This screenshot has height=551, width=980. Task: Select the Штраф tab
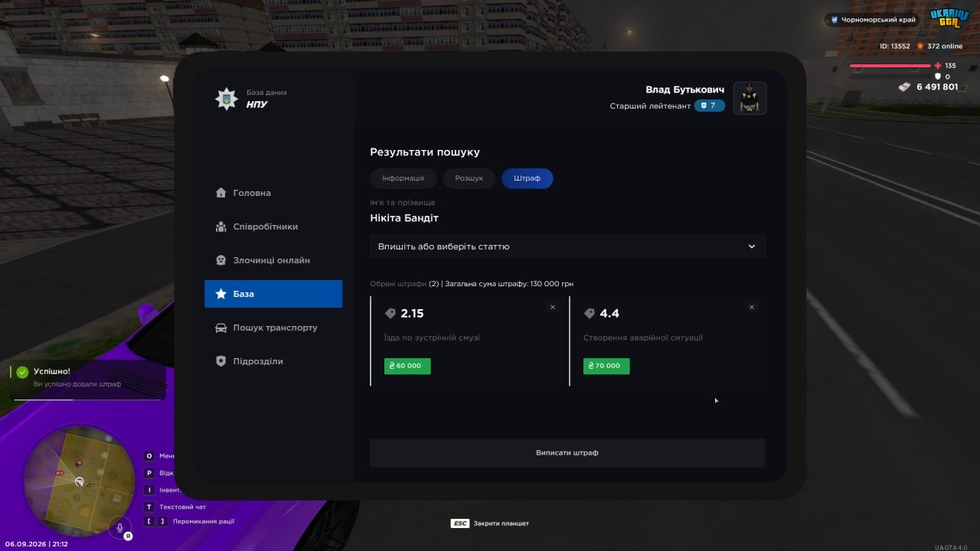pyautogui.click(x=528, y=178)
